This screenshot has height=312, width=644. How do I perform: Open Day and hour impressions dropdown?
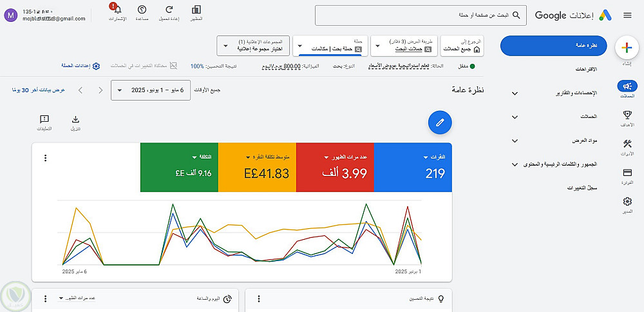[77, 298]
